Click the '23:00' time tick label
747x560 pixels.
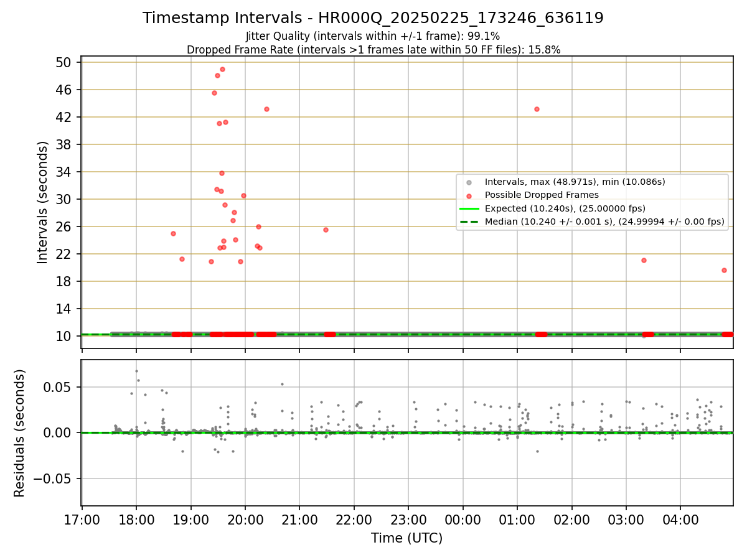point(408,519)
